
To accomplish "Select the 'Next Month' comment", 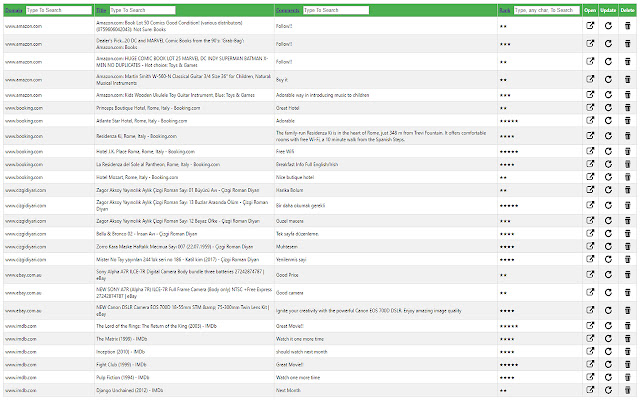I will point(288,391).
